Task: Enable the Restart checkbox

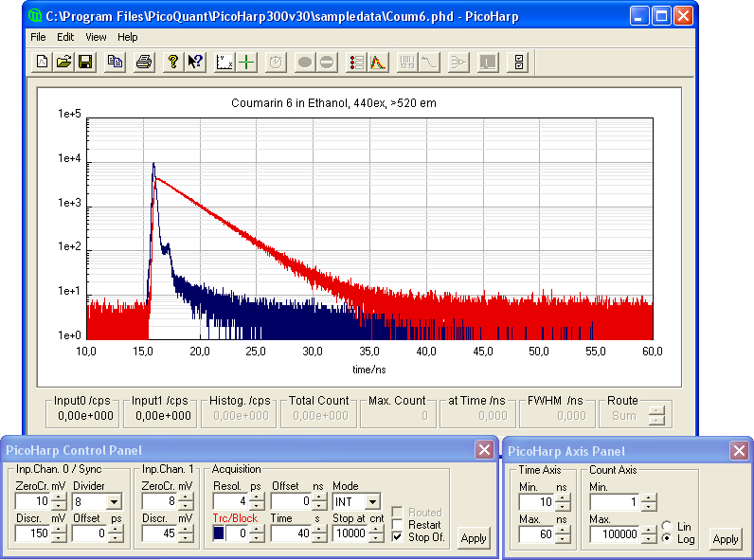Action: (397, 524)
